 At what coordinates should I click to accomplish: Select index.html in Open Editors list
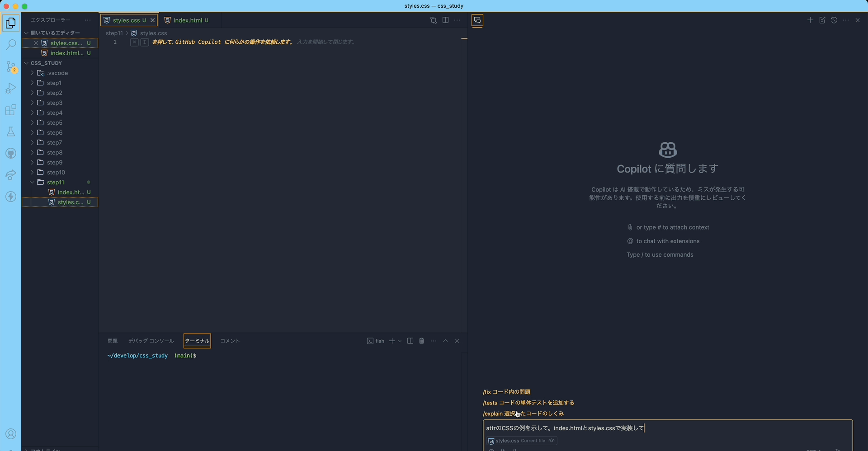(60, 53)
